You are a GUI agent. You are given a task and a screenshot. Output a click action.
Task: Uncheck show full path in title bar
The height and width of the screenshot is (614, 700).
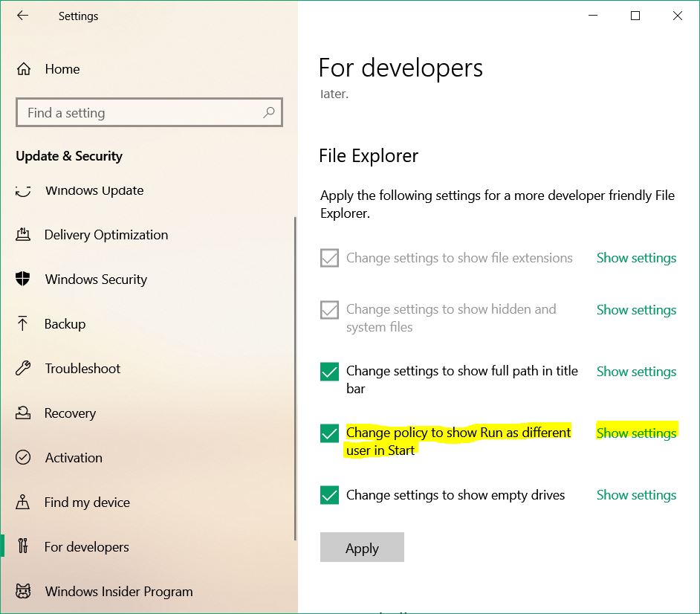click(329, 372)
